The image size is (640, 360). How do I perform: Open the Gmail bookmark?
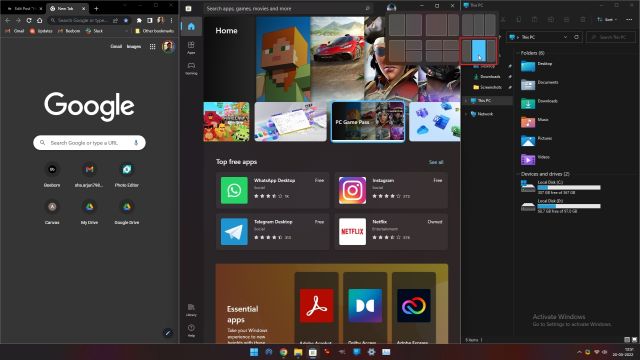point(15,31)
